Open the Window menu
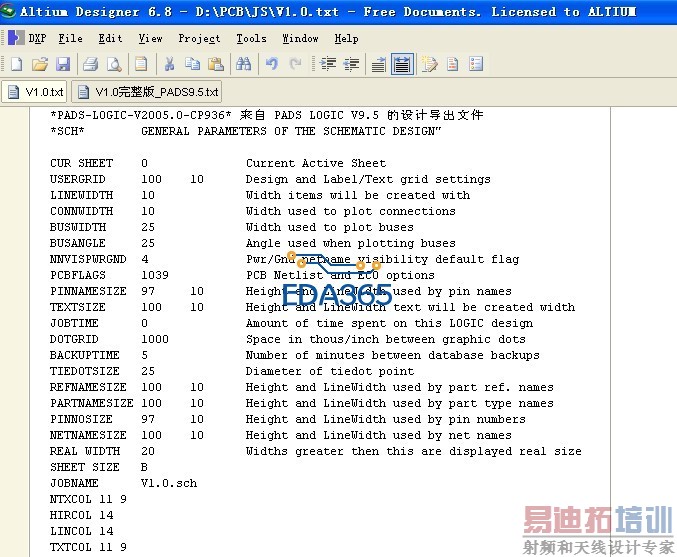 point(300,38)
